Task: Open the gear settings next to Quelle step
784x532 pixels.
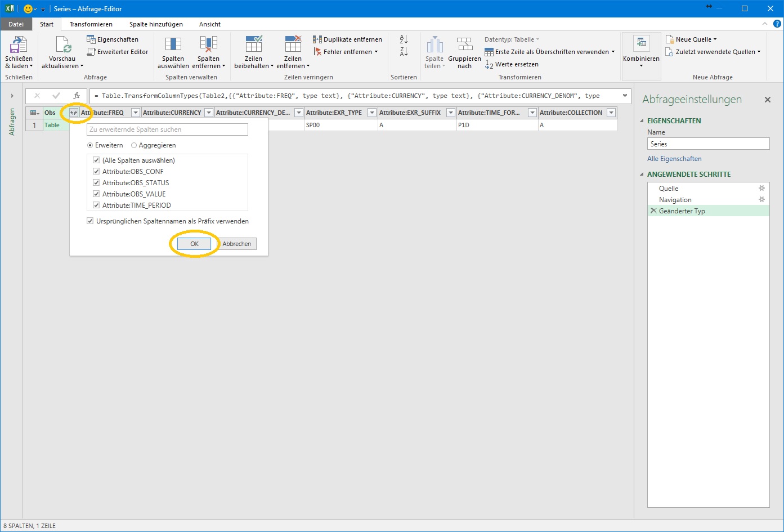Action: click(762, 188)
